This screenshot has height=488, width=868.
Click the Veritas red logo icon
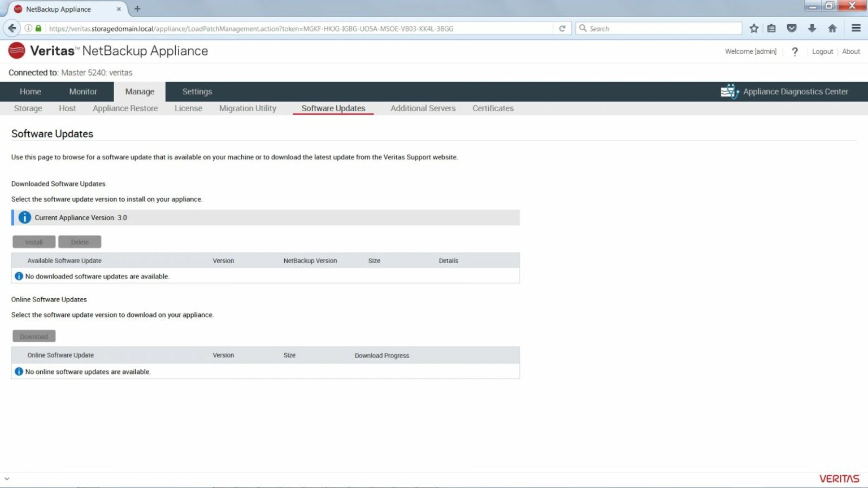click(x=17, y=51)
